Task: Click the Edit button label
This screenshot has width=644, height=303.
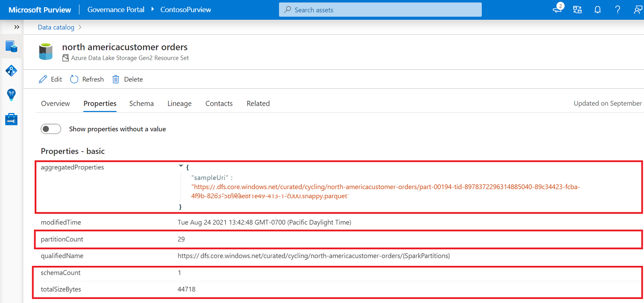Action: [x=56, y=79]
